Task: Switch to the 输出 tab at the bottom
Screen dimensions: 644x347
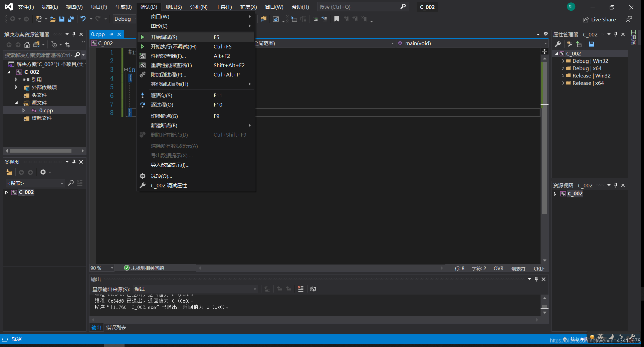Action: (x=96, y=328)
